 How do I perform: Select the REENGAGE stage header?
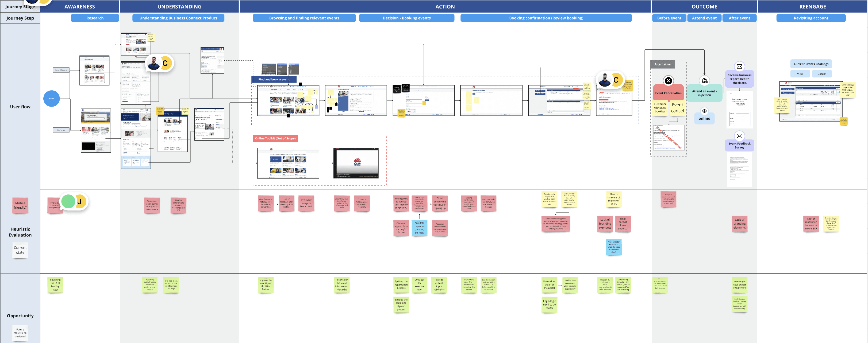tap(812, 6)
